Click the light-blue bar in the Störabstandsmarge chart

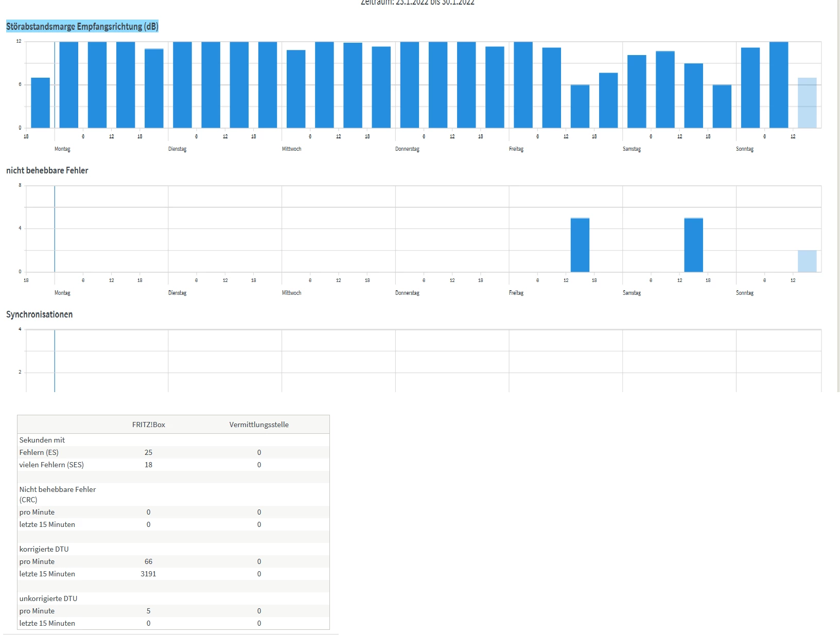tap(807, 103)
